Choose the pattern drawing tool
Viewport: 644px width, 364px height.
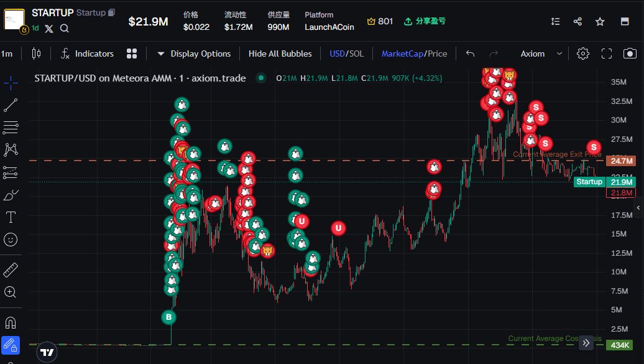[11, 150]
